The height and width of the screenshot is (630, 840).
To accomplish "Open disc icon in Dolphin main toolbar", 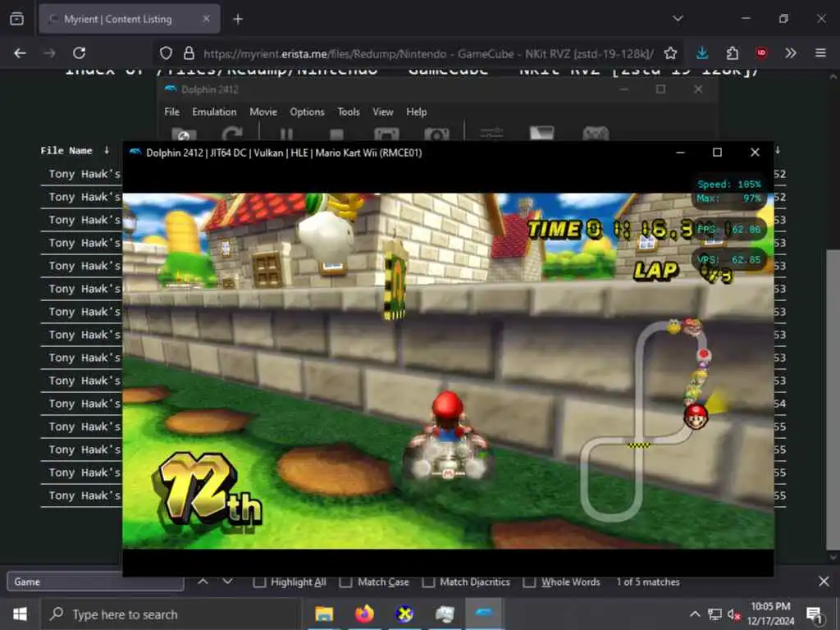I will pyautogui.click(x=184, y=135).
